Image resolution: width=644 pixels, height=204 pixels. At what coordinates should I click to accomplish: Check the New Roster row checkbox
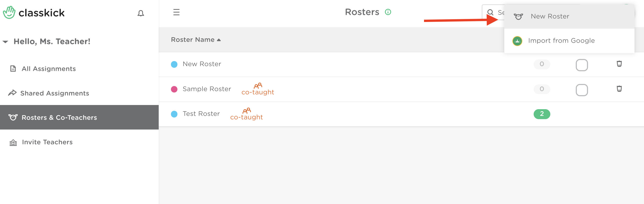coord(582,65)
